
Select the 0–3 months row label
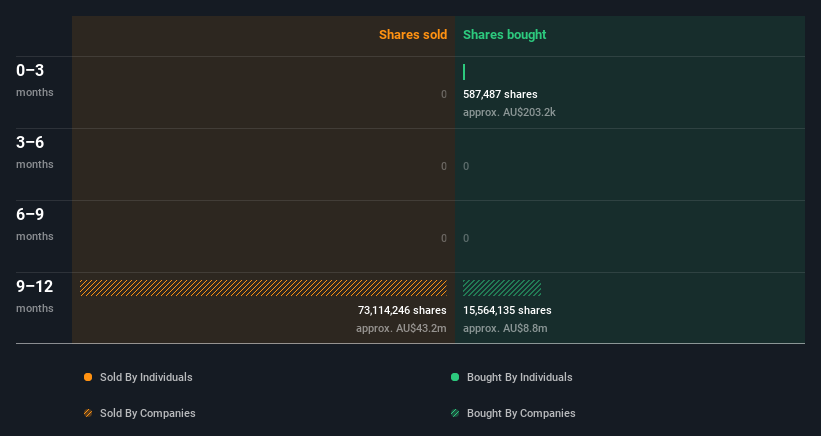(x=35, y=80)
